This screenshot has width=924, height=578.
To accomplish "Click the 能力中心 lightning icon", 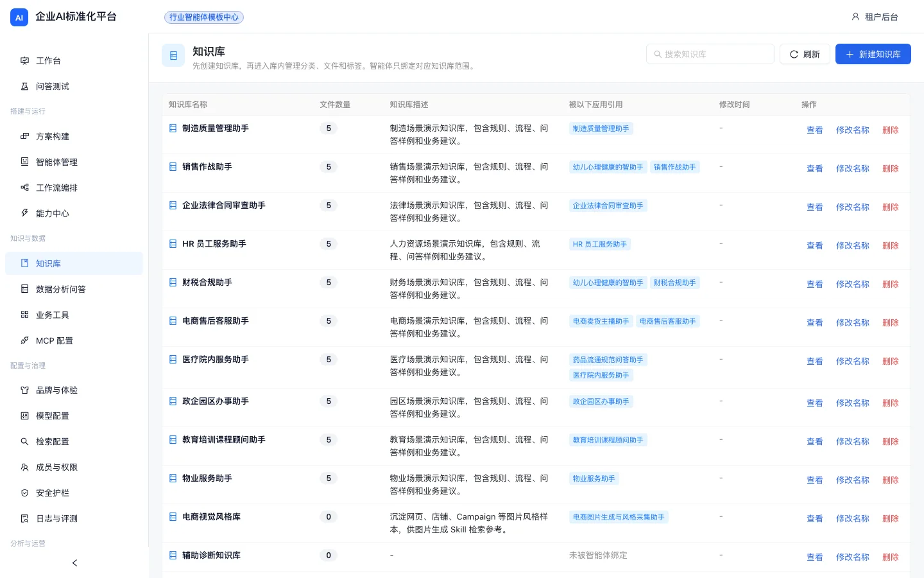I will coord(24,213).
